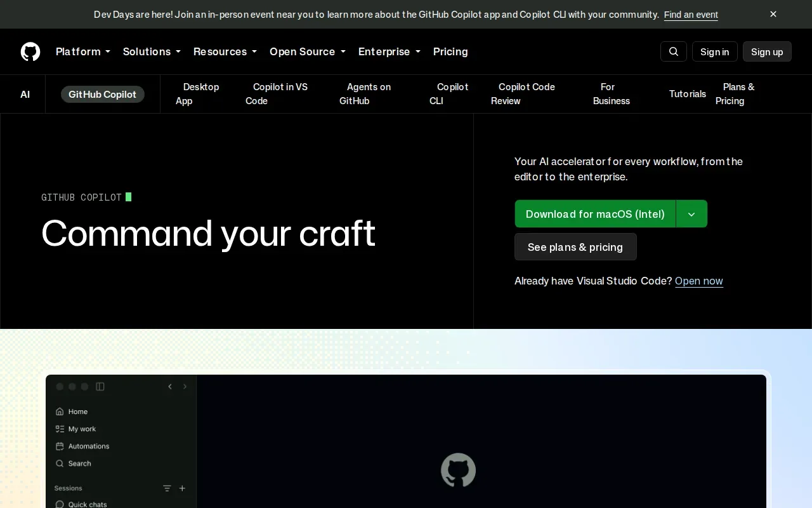812x508 pixels.
Task: Click the plus icon beside Sessions
Action: (182, 488)
